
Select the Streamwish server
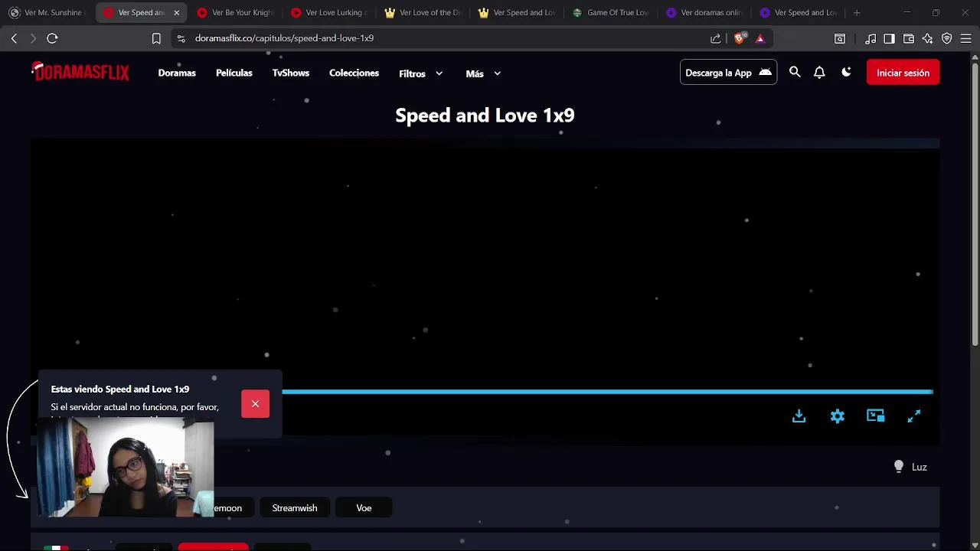pos(295,508)
